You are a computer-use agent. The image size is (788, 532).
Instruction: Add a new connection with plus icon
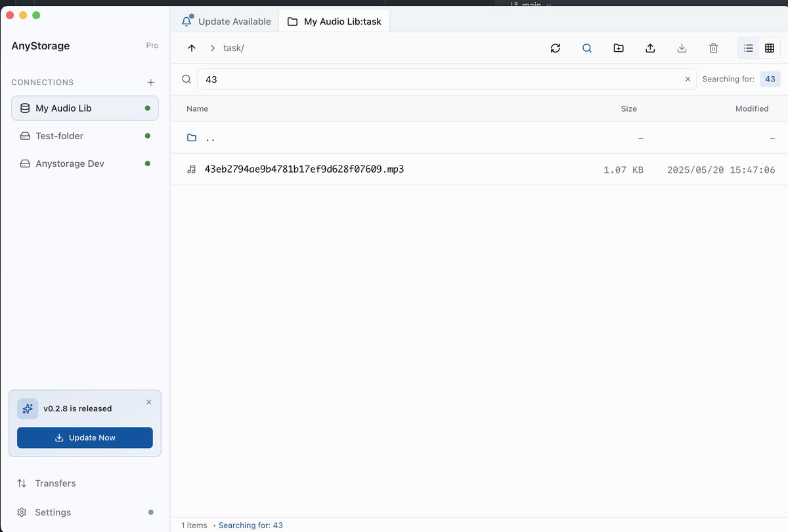(150, 82)
